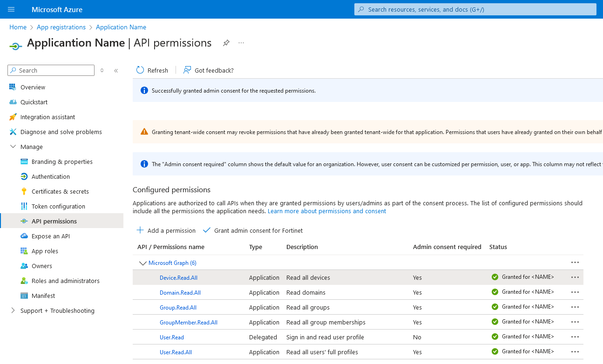Open Learn more about permissions link
603x364 pixels.
[326, 211]
